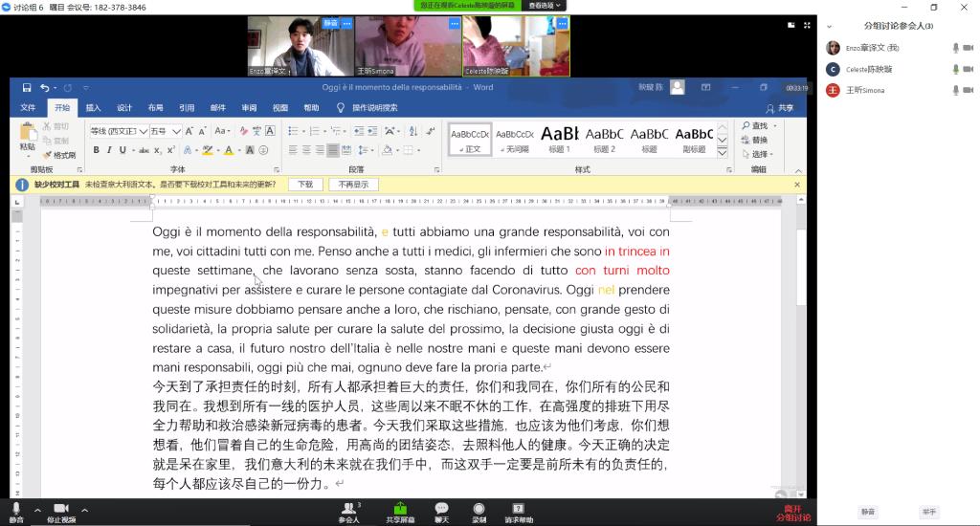Image resolution: width=980 pixels, height=526 pixels.
Task: Open paragraph shading paint bucket
Action: pos(387,150)
